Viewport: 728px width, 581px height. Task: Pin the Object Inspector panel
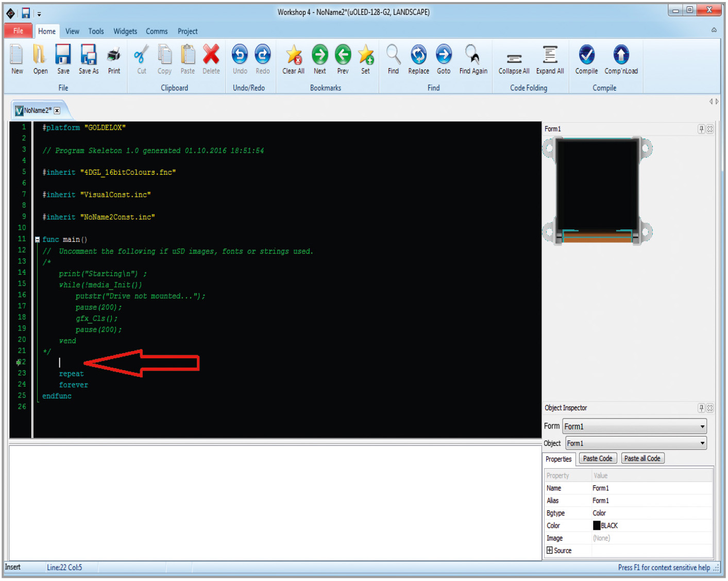701,408
